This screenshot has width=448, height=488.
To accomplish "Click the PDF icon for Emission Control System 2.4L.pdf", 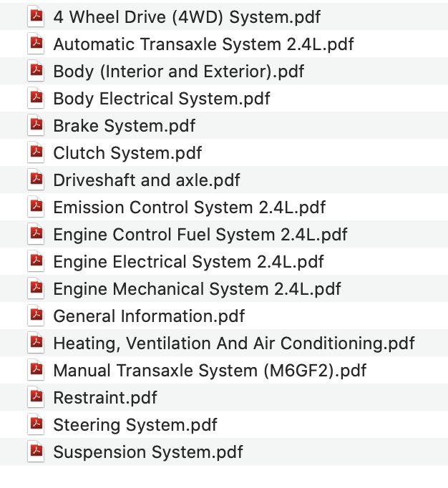I will pos(35,207).
